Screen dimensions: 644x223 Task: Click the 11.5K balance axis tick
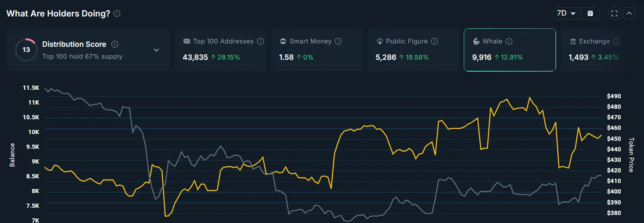pyautogui.click(x=31, y=88)
